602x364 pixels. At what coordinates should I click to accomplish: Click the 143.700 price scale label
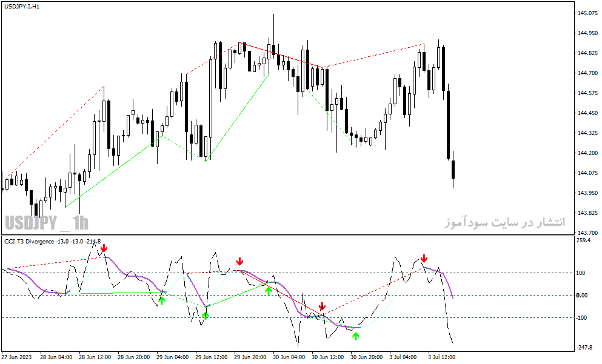click(x=588, y=233)
